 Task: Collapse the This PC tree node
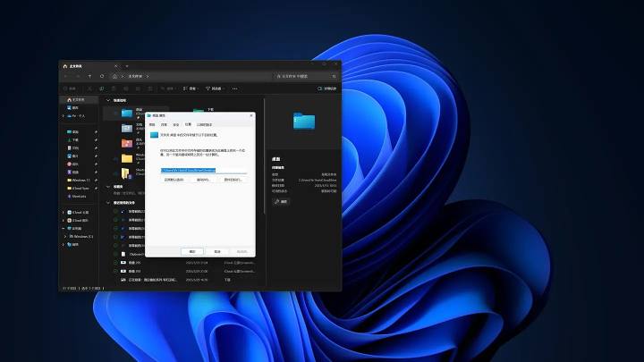point(64,228)
